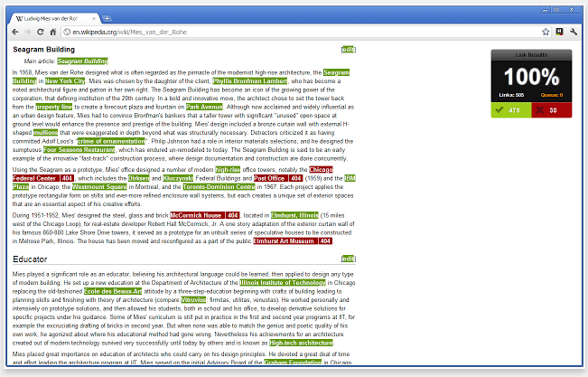Image resolution: width=588 pixels, height=377 pixels.
Task: Bookmark this page with the star icon
Action: [546, 32]
